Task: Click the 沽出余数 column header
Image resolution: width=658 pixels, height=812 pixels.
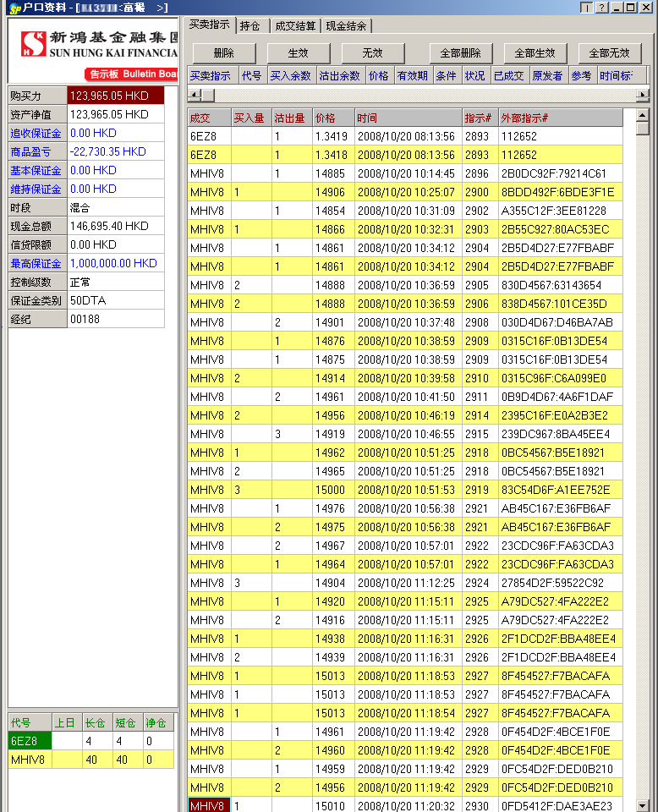Action: [x=341, y=75]
